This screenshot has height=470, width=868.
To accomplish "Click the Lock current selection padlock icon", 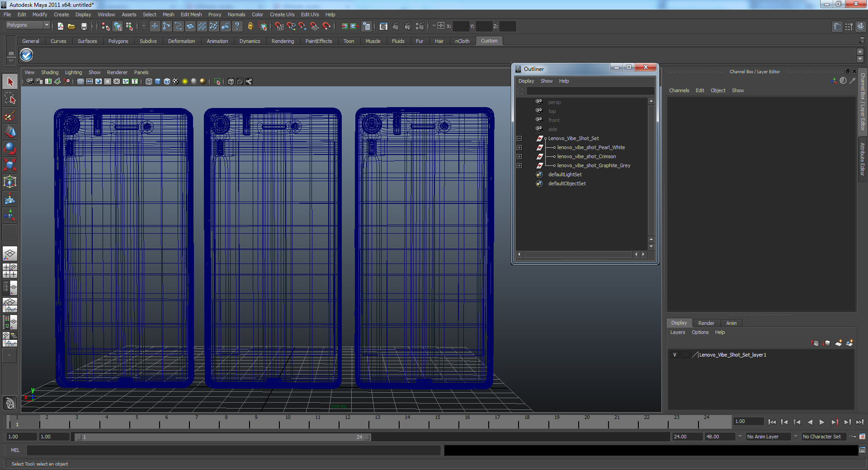I will pos(250,26).
